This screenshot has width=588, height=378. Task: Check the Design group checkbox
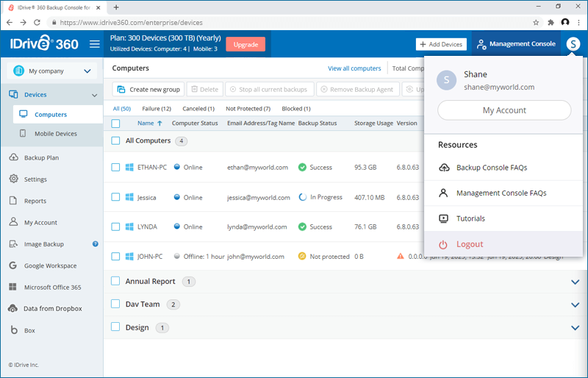point(115,327)
